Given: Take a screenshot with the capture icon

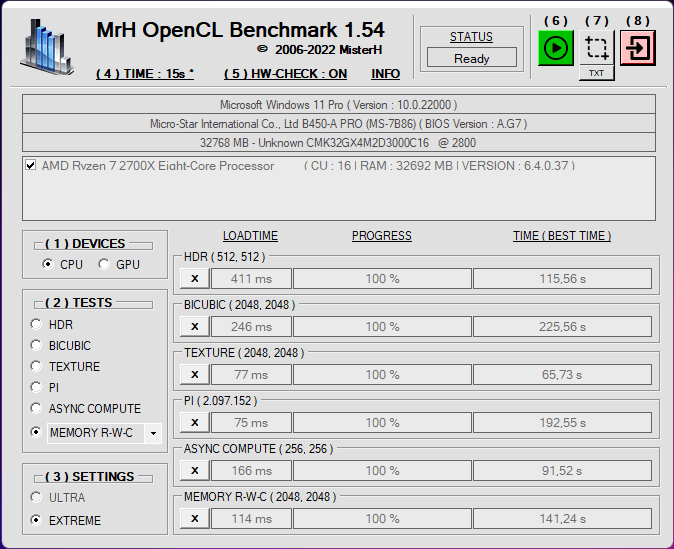Looking at the screenshot, I should point(597,48).
